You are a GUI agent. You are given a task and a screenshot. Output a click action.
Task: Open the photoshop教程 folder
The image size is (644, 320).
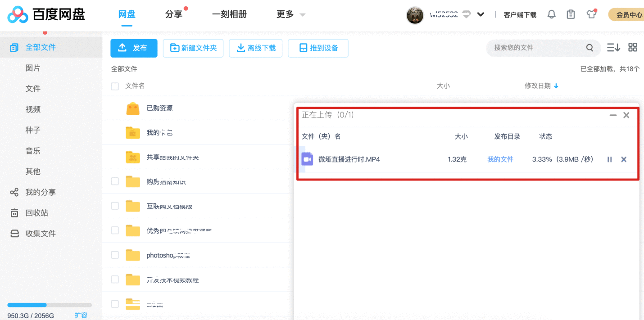tap(168, 255)
